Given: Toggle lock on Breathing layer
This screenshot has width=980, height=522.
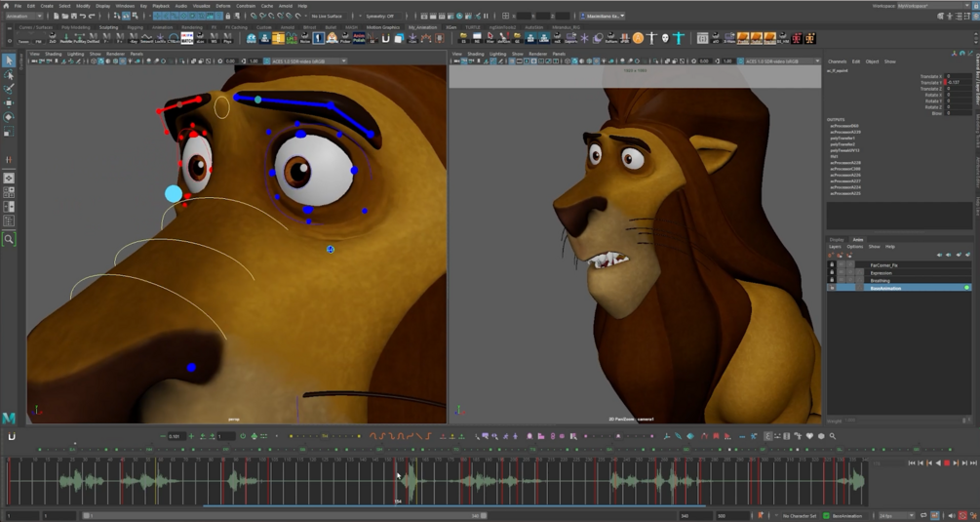Looking at the screenshot, I should pos(832,280).
